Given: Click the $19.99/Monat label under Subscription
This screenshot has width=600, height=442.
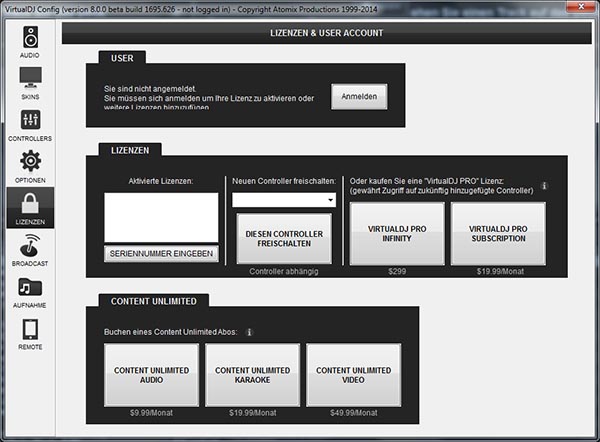Looking at the screenshot, I should [500, 272].
